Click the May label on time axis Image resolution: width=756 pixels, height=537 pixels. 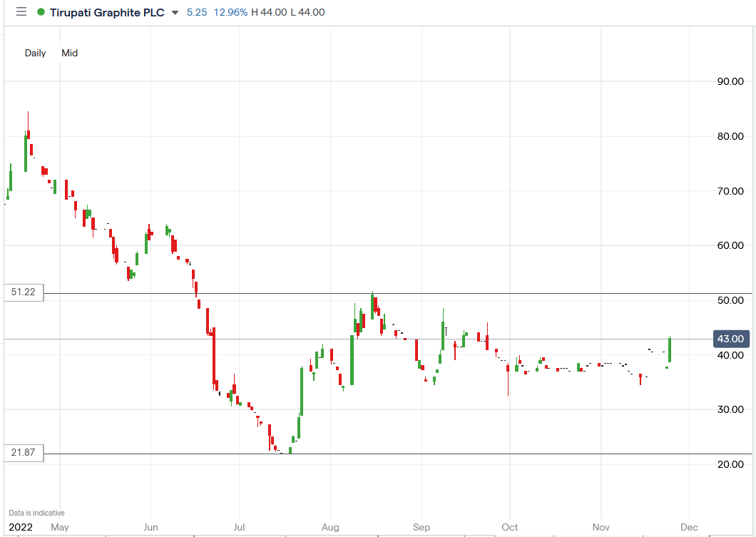point(60,527)
